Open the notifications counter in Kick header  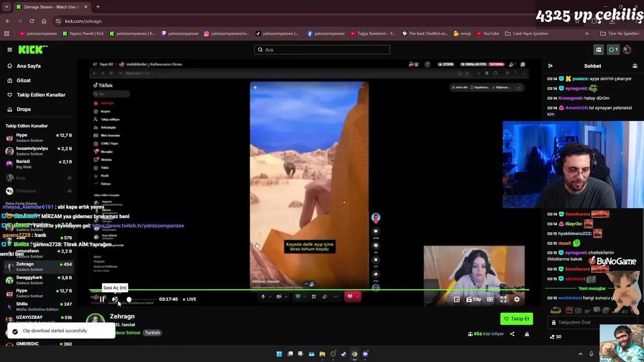tap(613, 50)
